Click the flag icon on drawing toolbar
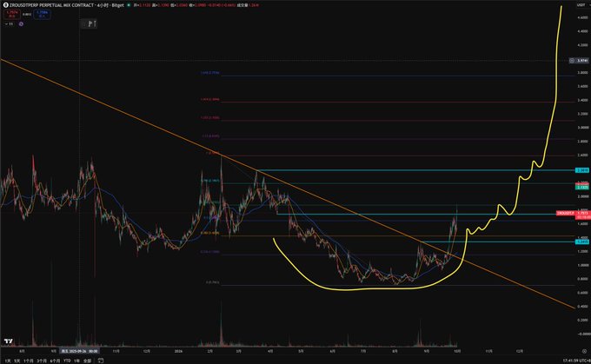The width and height of the screenshot is (591, 364). coord(91,24)
